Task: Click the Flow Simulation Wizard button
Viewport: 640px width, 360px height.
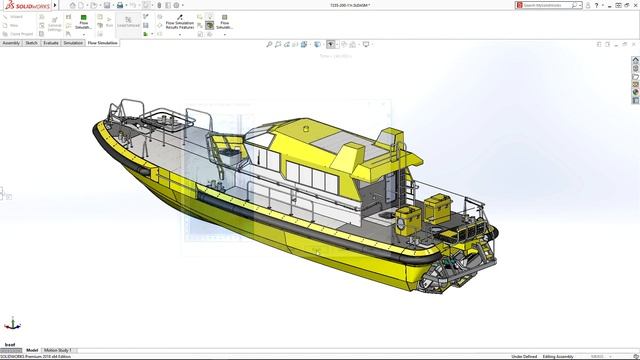Action: [x=13, y=17]
